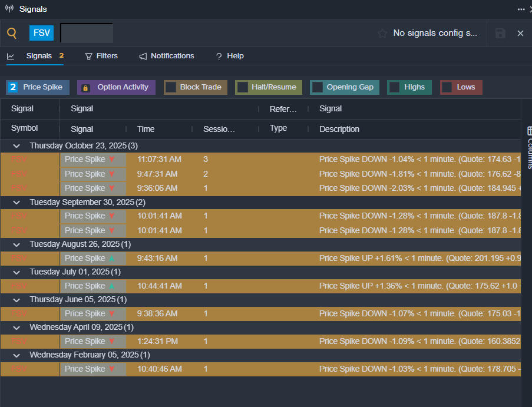Open the Filters funnel tab

tap(101, 56)
